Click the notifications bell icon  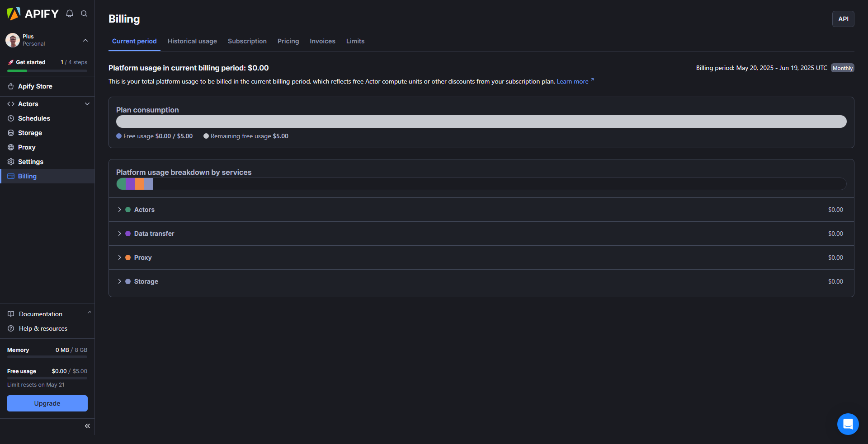(x=70, y=14)
